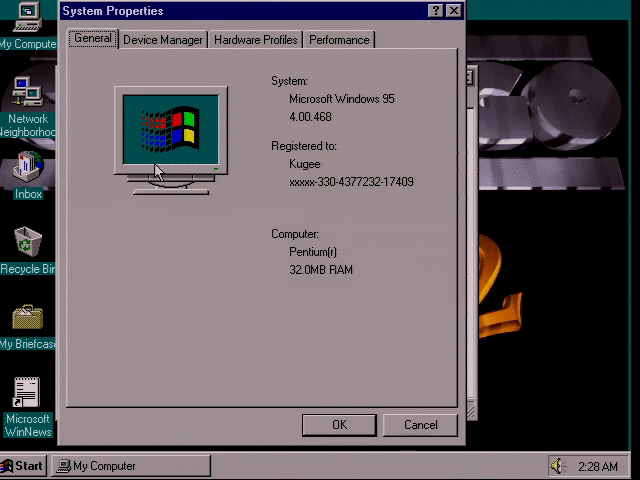Click the registered name Kugee

(x=304, y=164)
